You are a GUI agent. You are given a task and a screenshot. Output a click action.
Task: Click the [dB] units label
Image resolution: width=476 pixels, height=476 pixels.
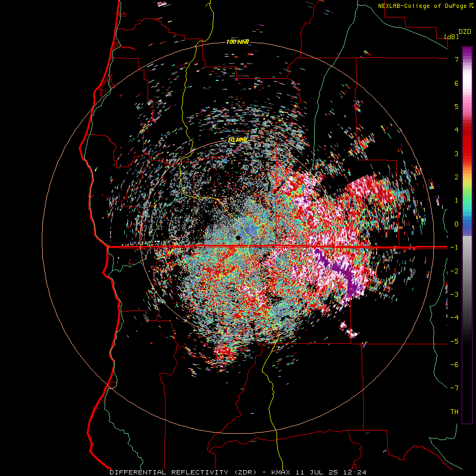[x=452, y=36]
